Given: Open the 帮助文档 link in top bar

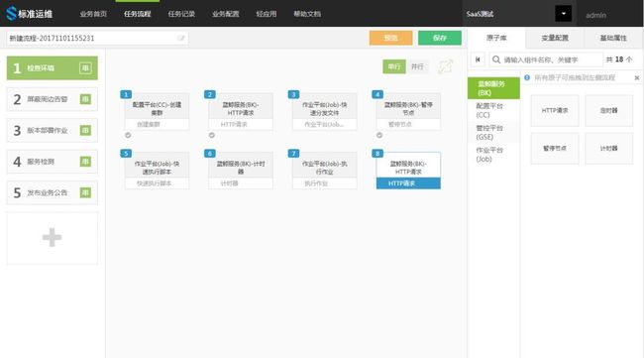Looking at the screenshot, I should 307,14.
